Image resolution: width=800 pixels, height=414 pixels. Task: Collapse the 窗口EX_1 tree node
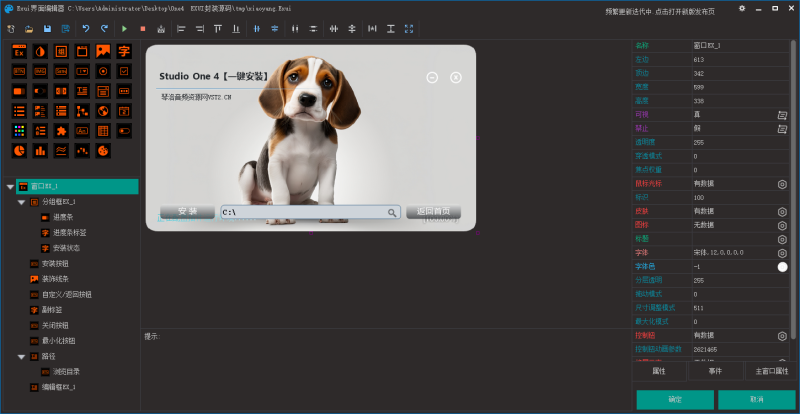click(10, 187)
